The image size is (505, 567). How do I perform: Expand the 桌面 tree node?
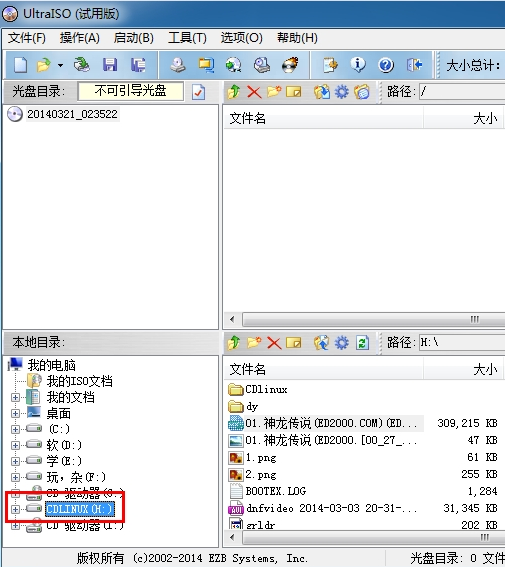[x=15, y=413]
